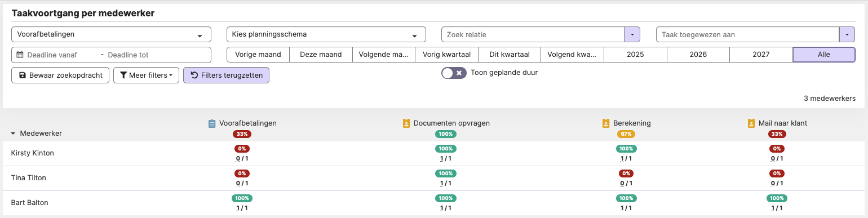Click Kirsty Kinton's Berekening 1 / 1 count
Image resolution: width=868 pixels, height=218 pixels.
(x=626, y=158)
